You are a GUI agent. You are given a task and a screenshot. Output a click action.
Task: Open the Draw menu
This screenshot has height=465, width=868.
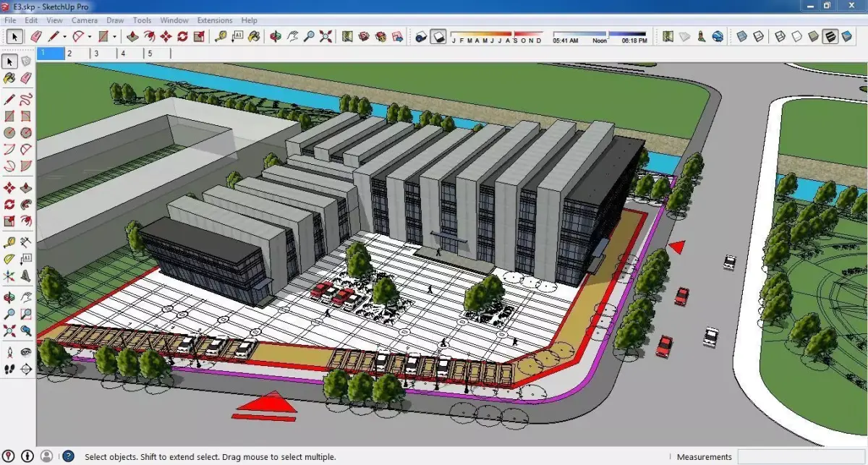(114, 20)
